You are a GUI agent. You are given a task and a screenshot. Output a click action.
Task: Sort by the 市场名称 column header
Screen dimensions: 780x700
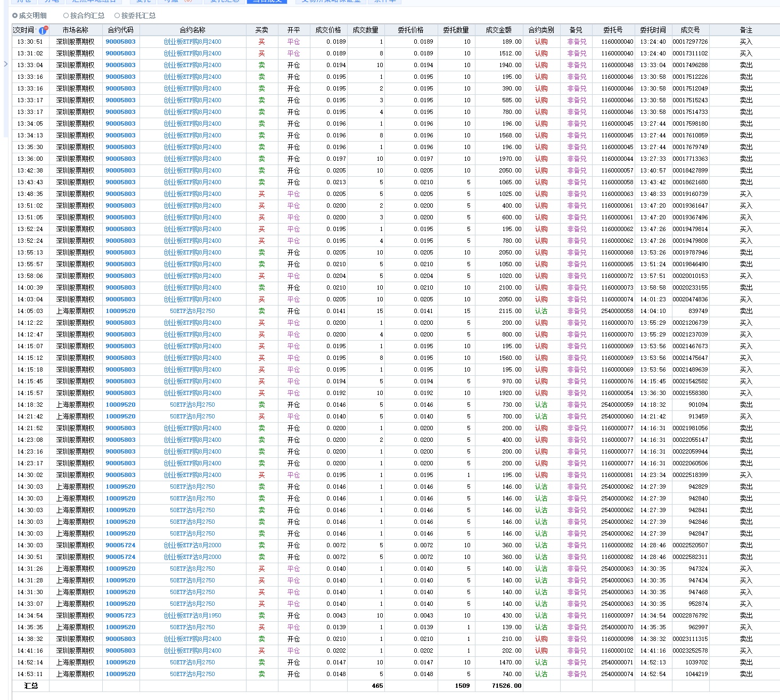(x=75, y=30)
